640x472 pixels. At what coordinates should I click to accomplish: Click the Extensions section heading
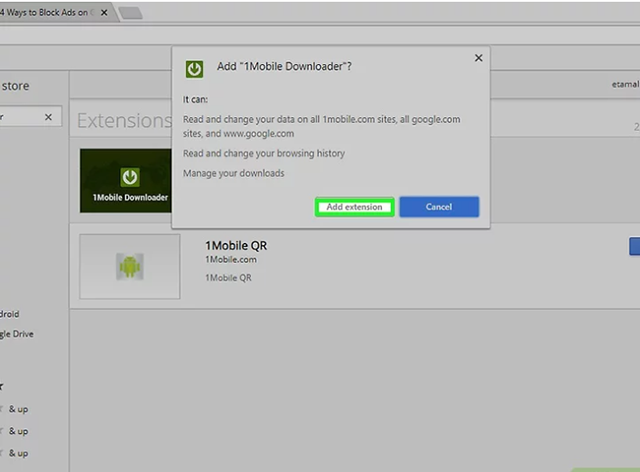(124, 120)
